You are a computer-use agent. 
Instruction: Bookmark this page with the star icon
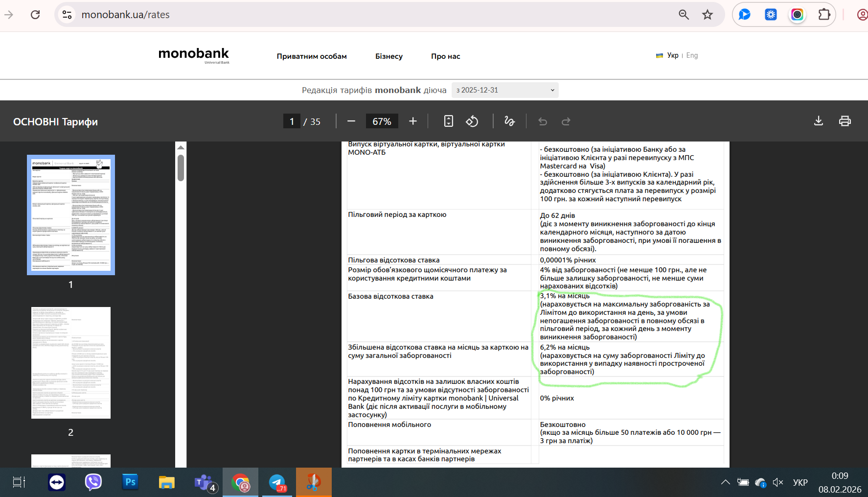click(x=708, y=15)
